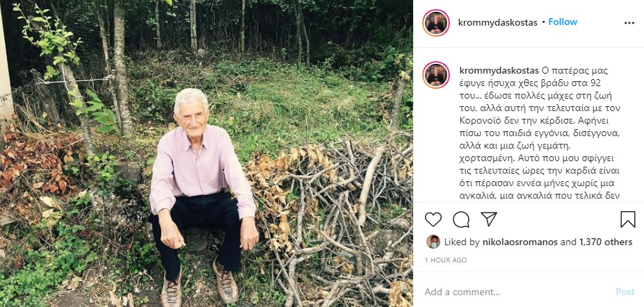Click the Liked by text

coord(462,242)
